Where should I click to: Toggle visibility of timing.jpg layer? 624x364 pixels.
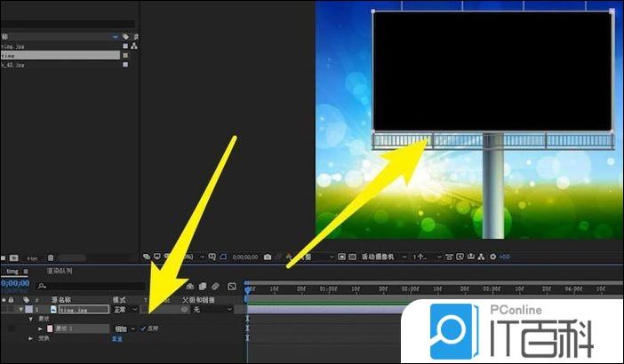pos(4,310)
